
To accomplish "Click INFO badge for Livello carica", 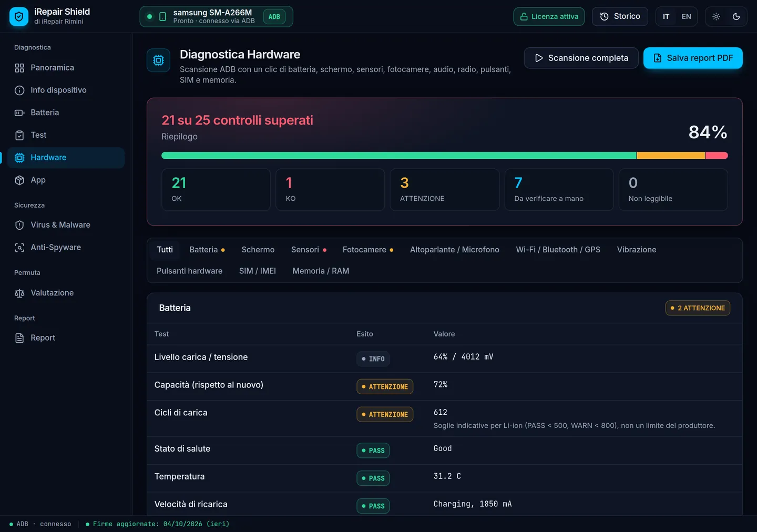I will [x=373, y=359].
